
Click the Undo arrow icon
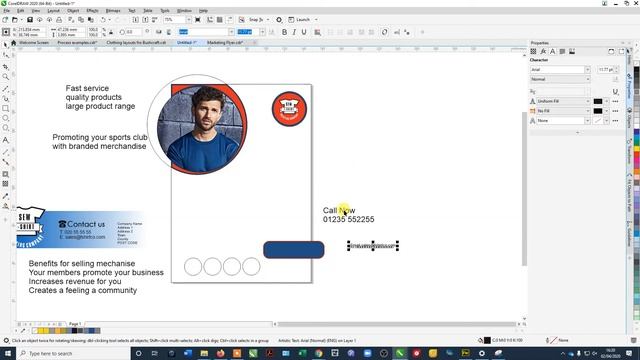coord(103,20)
